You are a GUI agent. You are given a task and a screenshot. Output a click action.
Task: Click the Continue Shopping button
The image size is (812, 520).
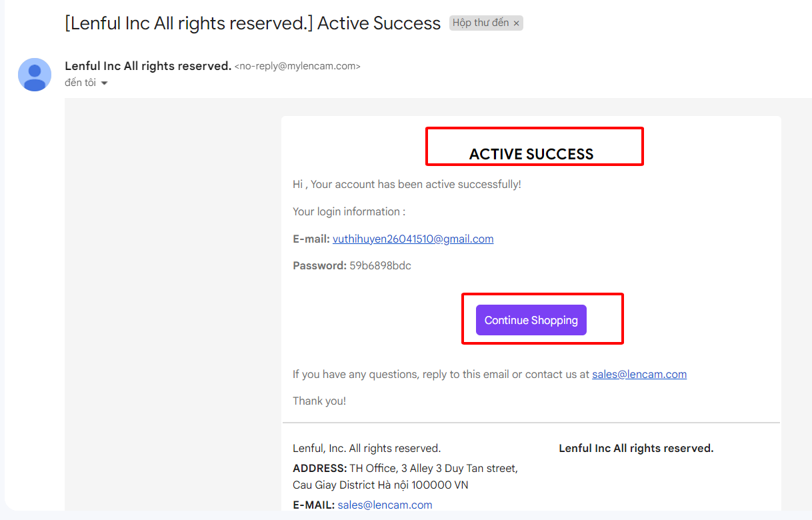pyautogui.click(x=531, y=320)
